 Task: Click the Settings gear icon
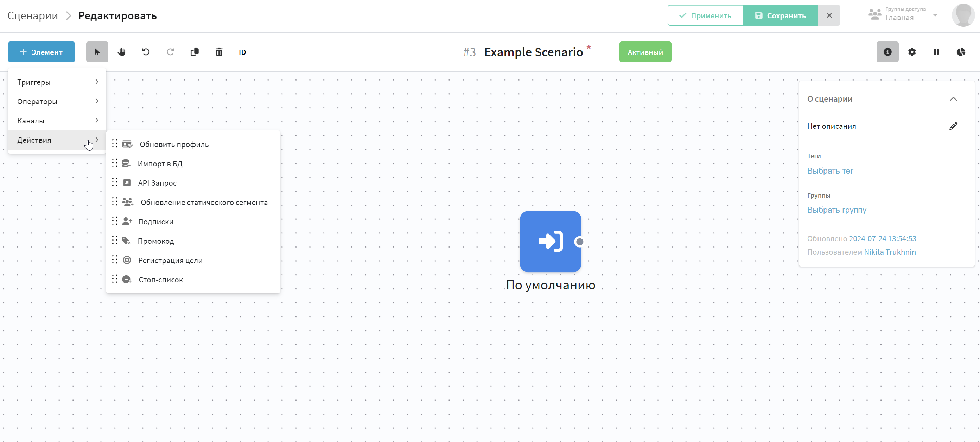coord(912,52)
